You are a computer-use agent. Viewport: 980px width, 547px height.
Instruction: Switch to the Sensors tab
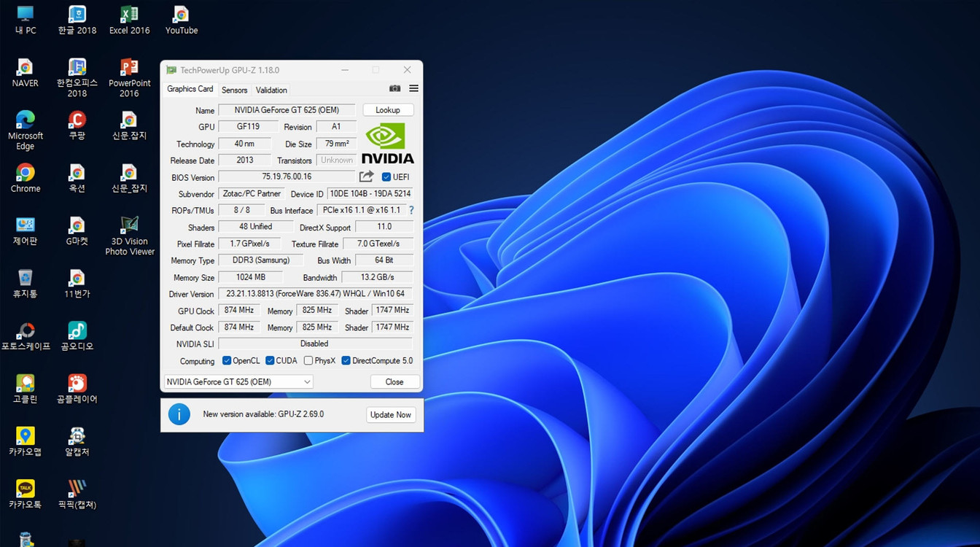233,90
